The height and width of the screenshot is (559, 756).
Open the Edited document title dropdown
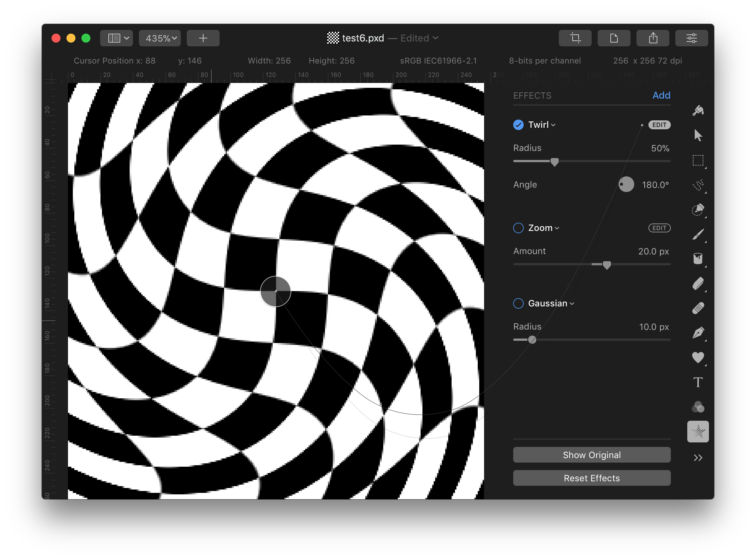[419, 38]
